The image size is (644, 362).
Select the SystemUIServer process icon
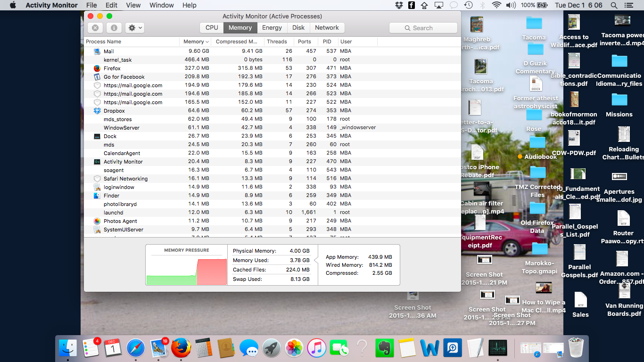[97, 230]
